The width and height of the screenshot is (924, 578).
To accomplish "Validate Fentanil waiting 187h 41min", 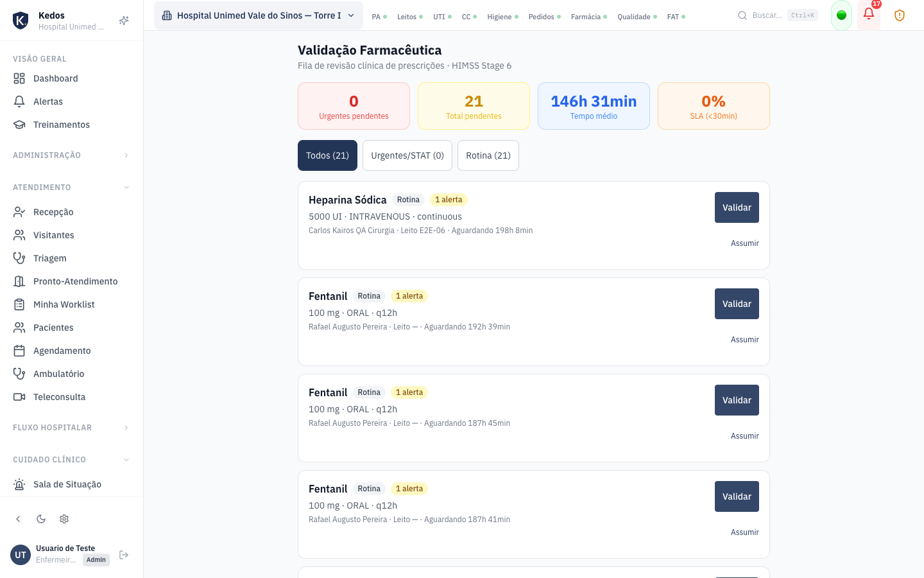I will coord(737,496).
